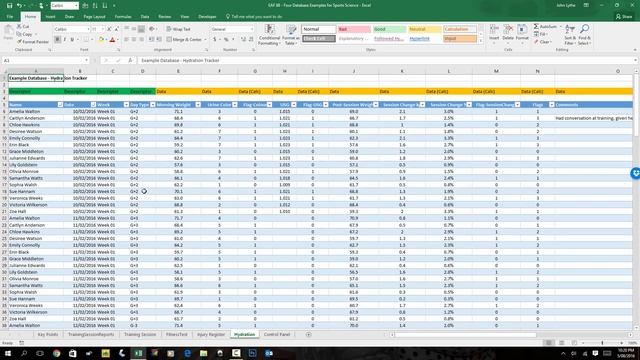Increase font size with the larger A icon

click(x=109, y=29)
